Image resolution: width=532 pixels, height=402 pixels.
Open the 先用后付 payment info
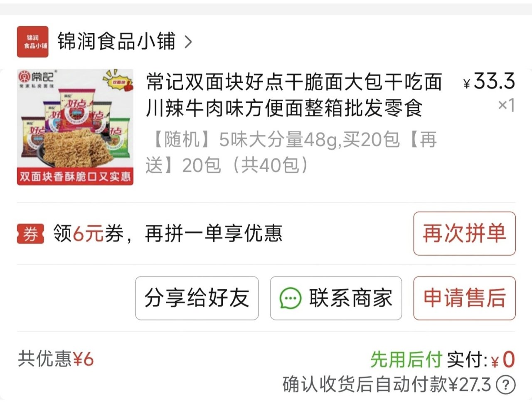point(406,360)
